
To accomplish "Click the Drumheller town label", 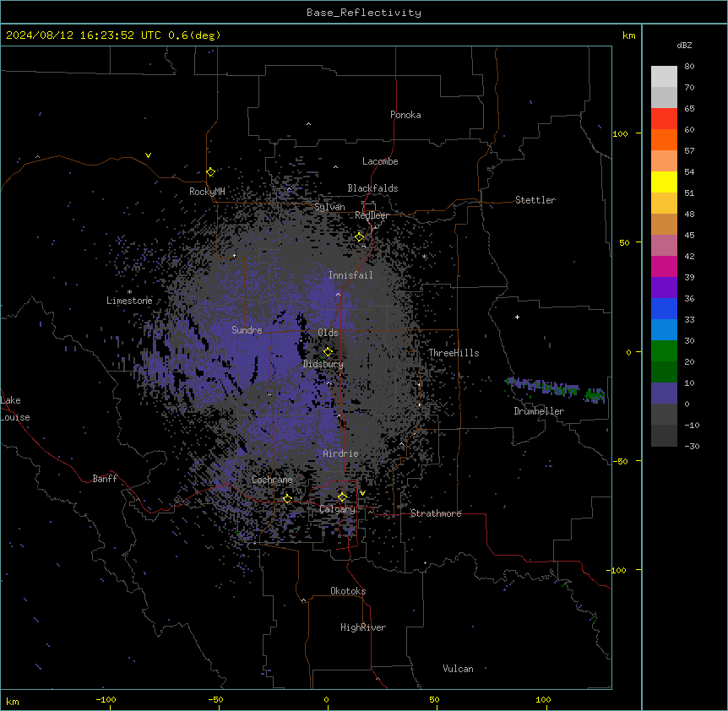I will click(539, 411).
